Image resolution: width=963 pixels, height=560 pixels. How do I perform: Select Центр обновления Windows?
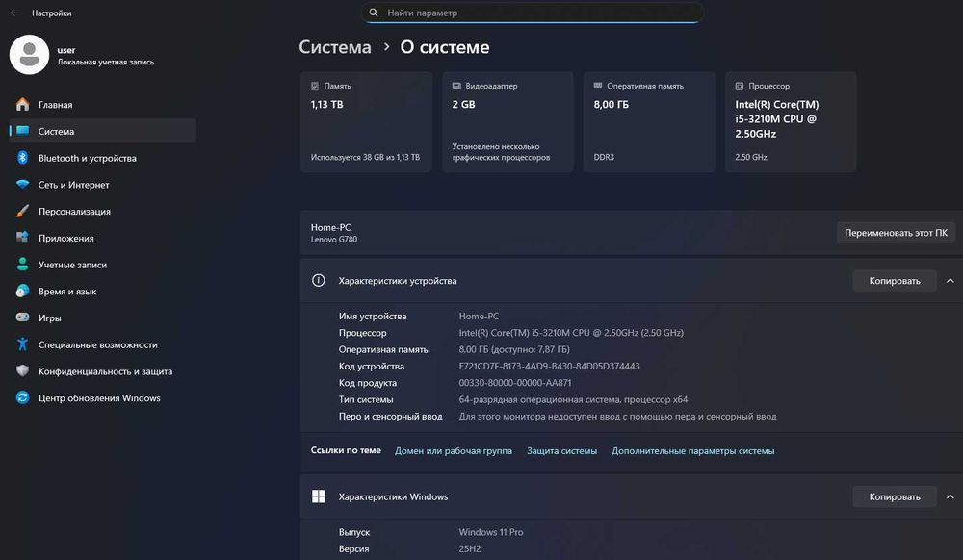tap(103, 397)
